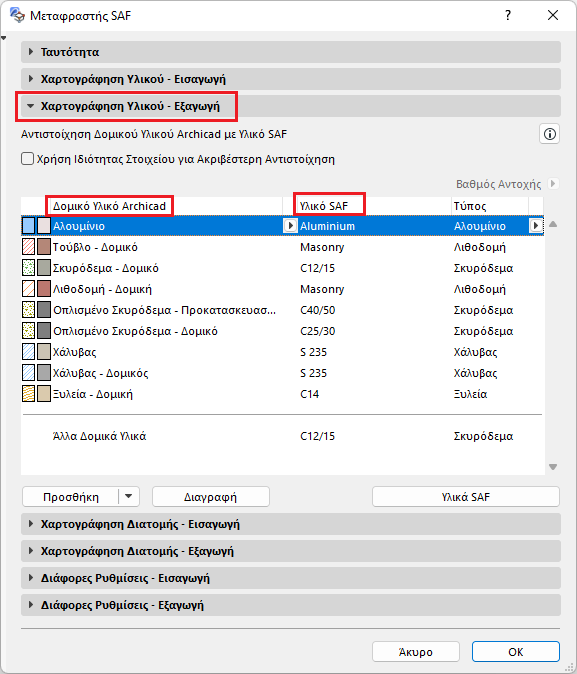577x674 pixels.
Task: Expand Χαρτογράφηση Υλικού - Εισαγωγή section
Action: [x=291, y=79]
